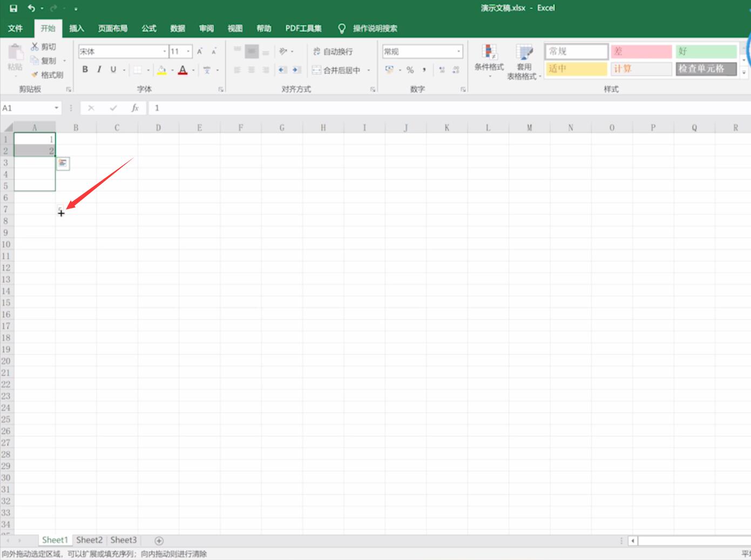This screenshot has height=560, width=751.
Task: Open the Name Box dropdown arrow
Action: point(56,108)
